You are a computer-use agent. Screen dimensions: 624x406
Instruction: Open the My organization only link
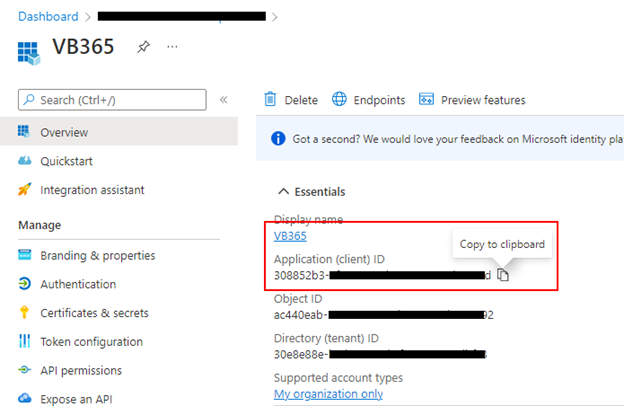tap(328, 394)
